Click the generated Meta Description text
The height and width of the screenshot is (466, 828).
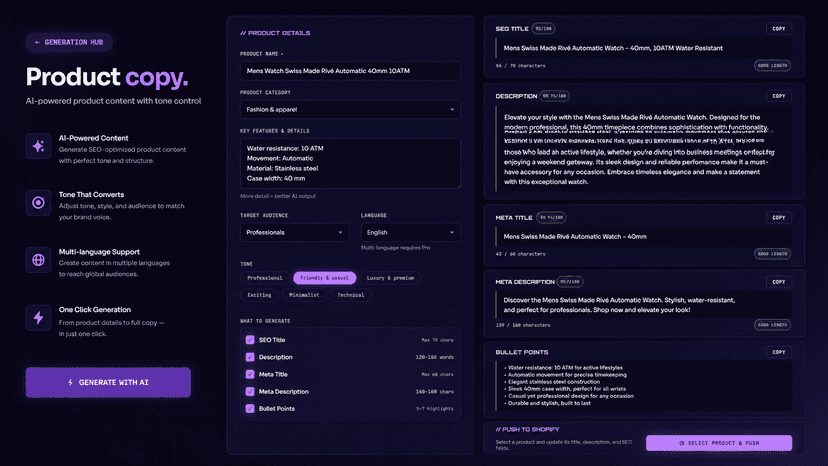[x=619, y=305]
